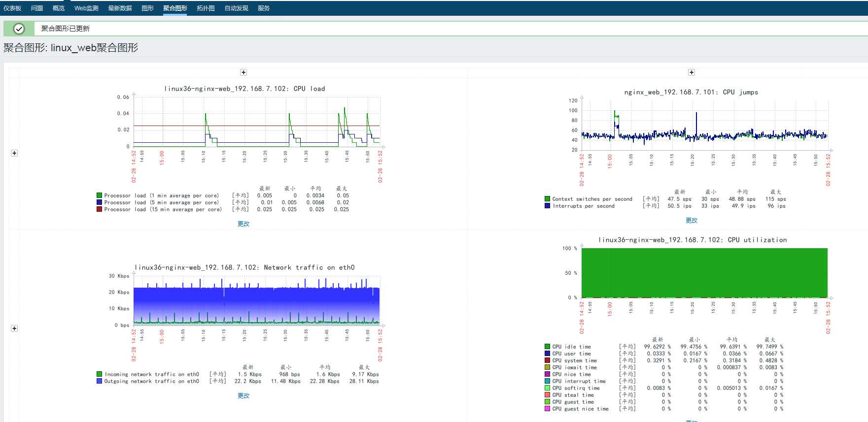Click the plus icon above the CPU load graph

pyautogui.click(x=243, y=72)
